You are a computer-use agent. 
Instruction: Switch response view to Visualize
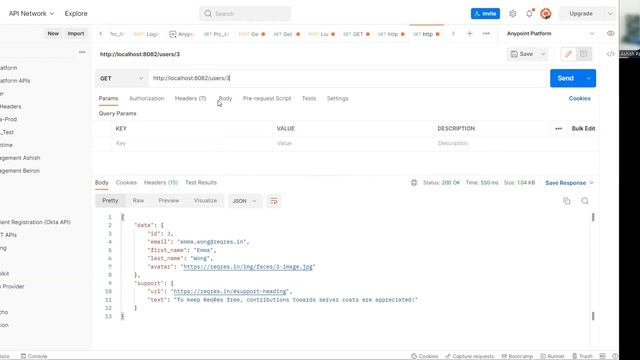[205, 200]
